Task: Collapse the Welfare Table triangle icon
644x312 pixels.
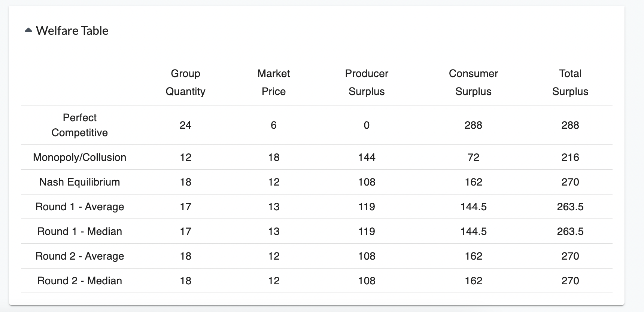Action: click(x=28, y=30)
